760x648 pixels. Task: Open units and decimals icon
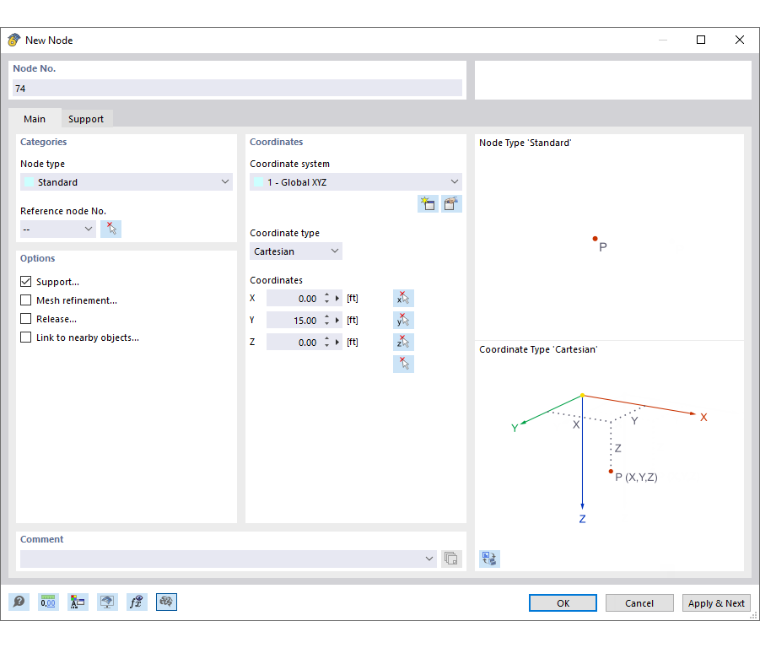click(x=48, y=602)
